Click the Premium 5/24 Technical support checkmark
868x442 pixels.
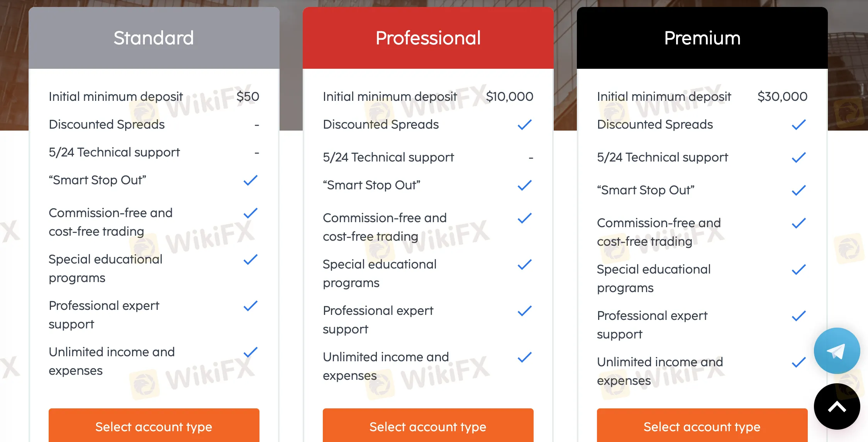(x=798, y=157)
